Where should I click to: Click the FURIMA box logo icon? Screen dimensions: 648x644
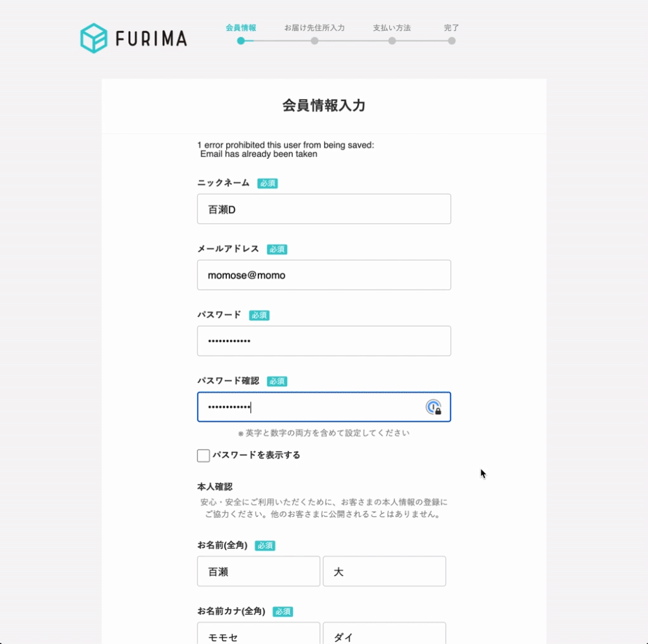tap(93, 38)
